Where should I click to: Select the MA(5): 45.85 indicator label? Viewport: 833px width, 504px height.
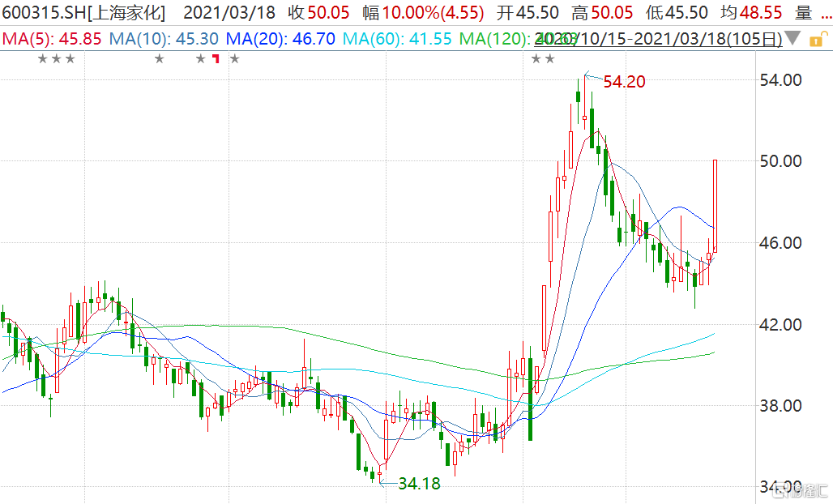[52, 39]
